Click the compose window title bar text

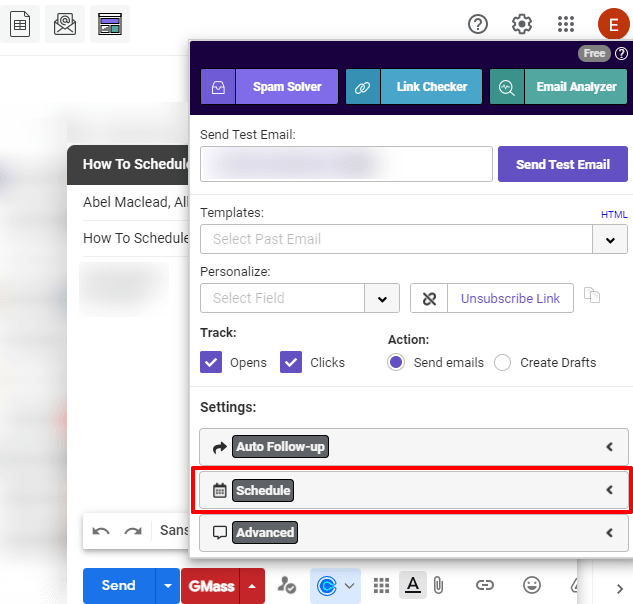point(136,165)
